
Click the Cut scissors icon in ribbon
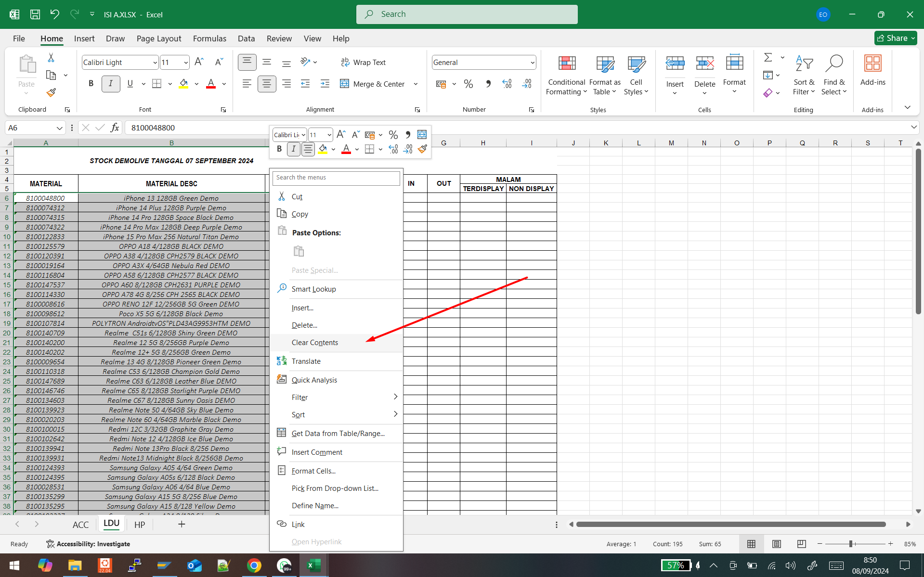click(51, 58)
